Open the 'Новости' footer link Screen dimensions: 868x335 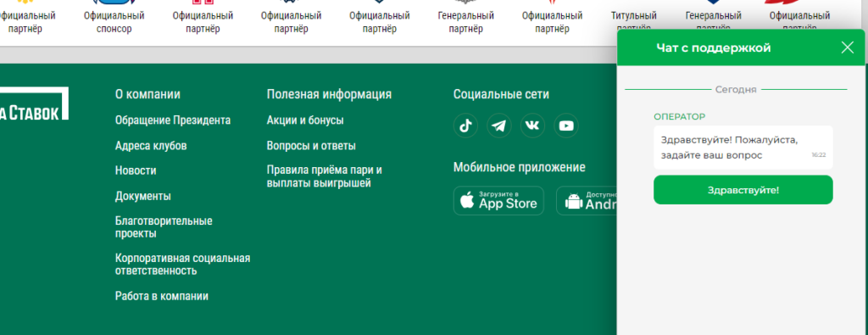[x=136, y=170]
